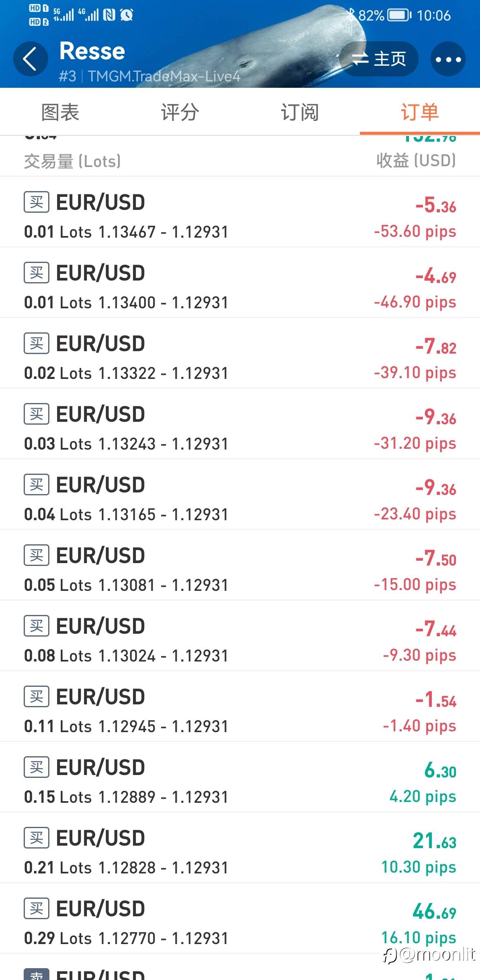480x980 pixels.
Task: Open order with -7.50 loss
Action: pyautogui.click(x=240, y=565)
